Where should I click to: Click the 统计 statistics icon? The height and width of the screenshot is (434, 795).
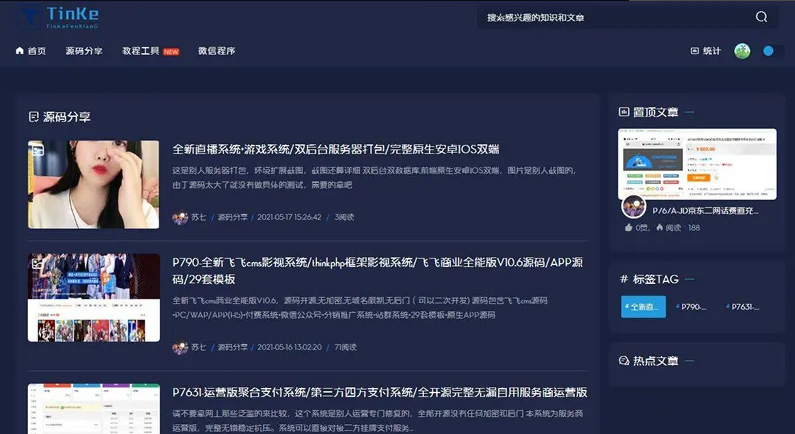(x=695, y=51)
